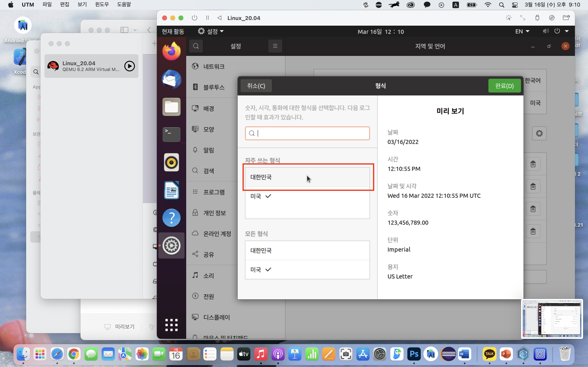588x367 pixels.
Task: Launch Thunderbird mail from the dock
Action: (171, 79)
